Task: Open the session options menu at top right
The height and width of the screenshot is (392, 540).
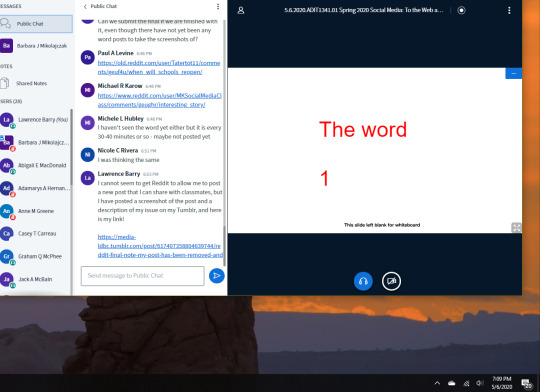Action: coord(509,10)
